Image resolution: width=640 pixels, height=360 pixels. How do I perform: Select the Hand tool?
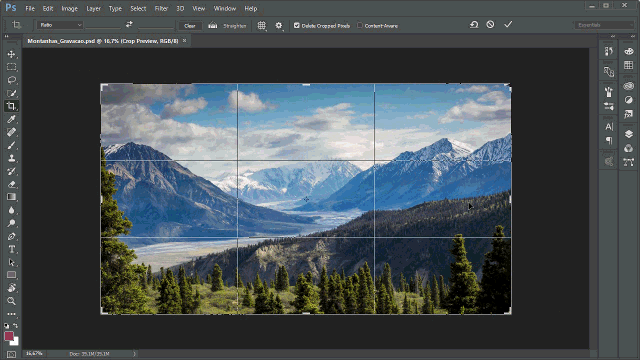point(11,288)
